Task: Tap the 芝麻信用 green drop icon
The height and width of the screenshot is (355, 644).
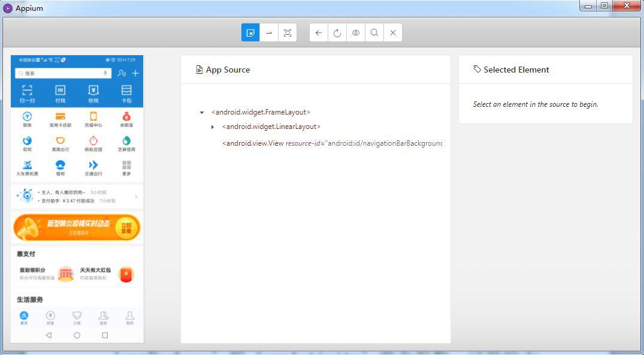Action: (126, 141)
